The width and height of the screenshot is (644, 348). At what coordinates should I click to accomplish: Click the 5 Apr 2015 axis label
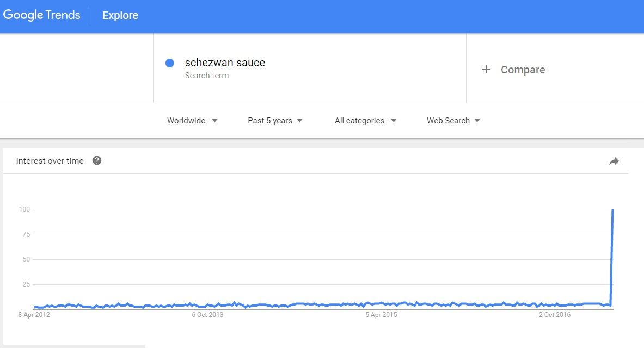click(x=381, y=315)
